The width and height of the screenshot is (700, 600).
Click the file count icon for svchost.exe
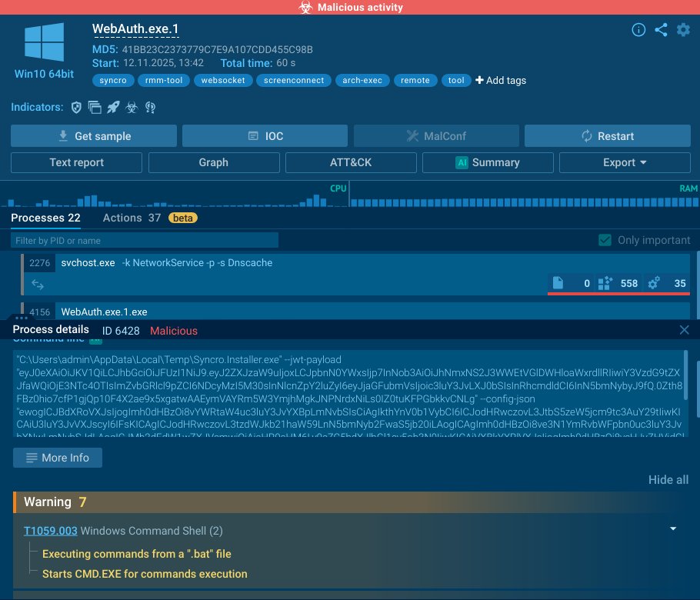558,283
